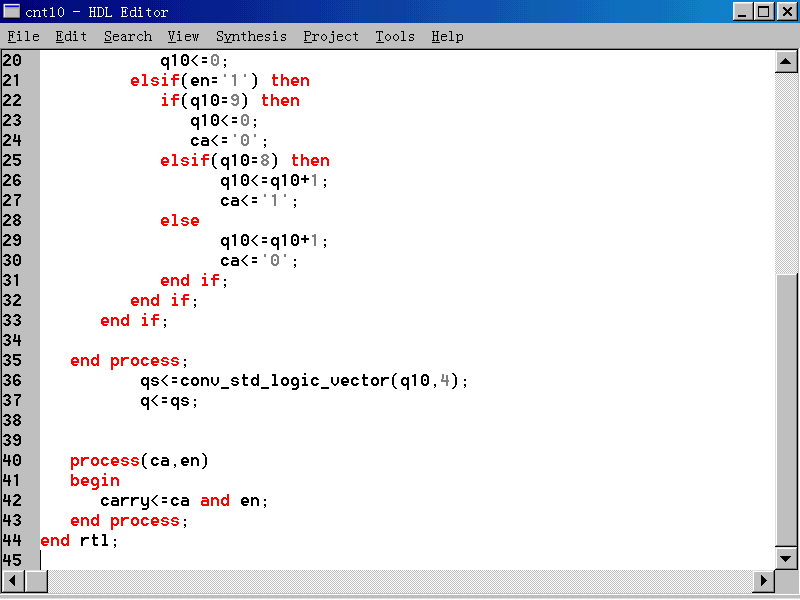
Task: Click the vertical scrollbar up arrow
Action: (x=786, y=62)
